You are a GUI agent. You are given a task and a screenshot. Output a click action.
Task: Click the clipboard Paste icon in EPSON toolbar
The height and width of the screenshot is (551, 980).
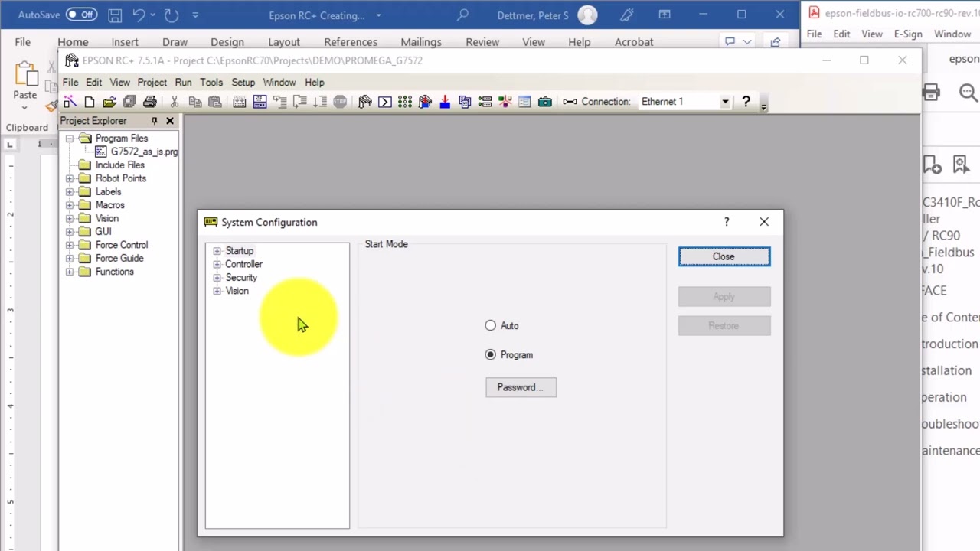[x=215, y=102]
